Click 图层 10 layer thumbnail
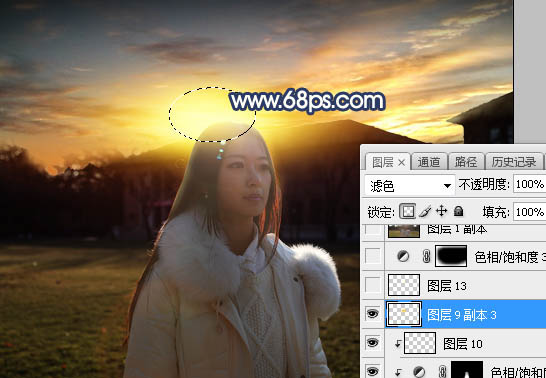The width and height of the screenshot is (546, 378). click(x=420, y=343)
